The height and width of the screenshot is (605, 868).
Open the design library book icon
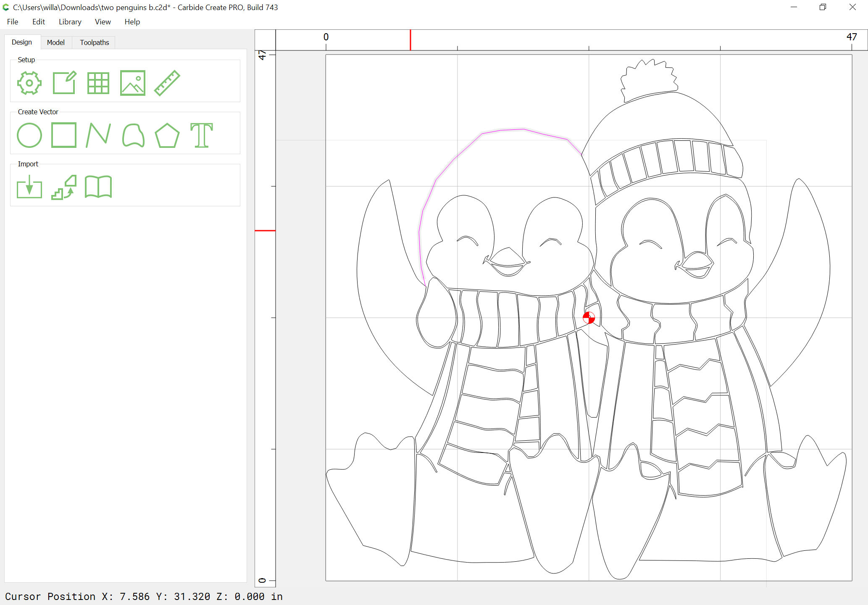pos(98,187)
